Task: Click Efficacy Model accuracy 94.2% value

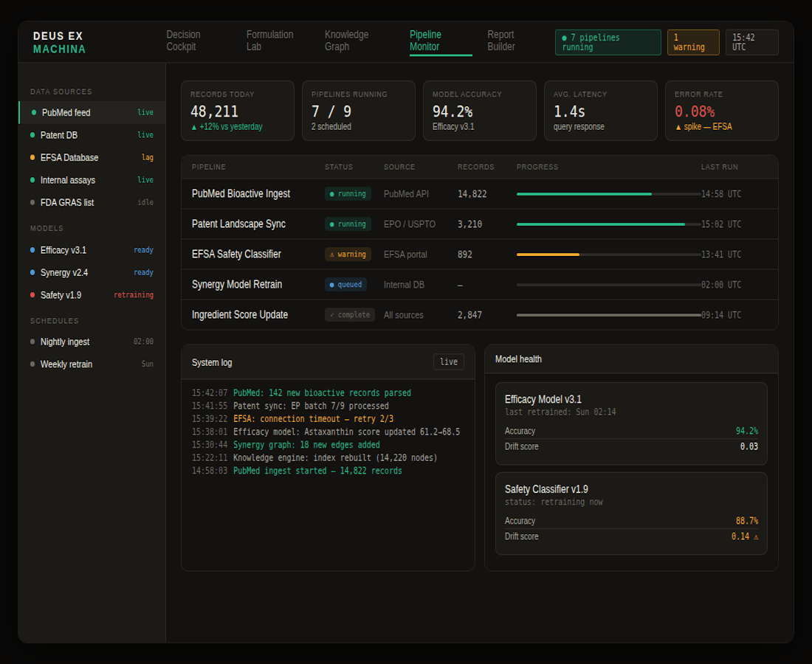Action: pos(747,431)
